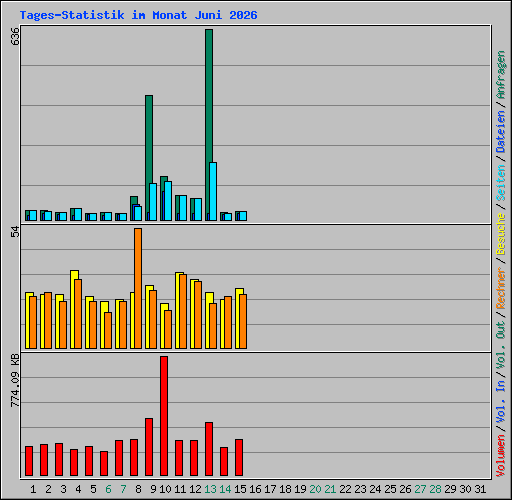Viewport: 512px width, 500px height.
Task: Click the '636' axis maximum label
Action: coord(15,36)
